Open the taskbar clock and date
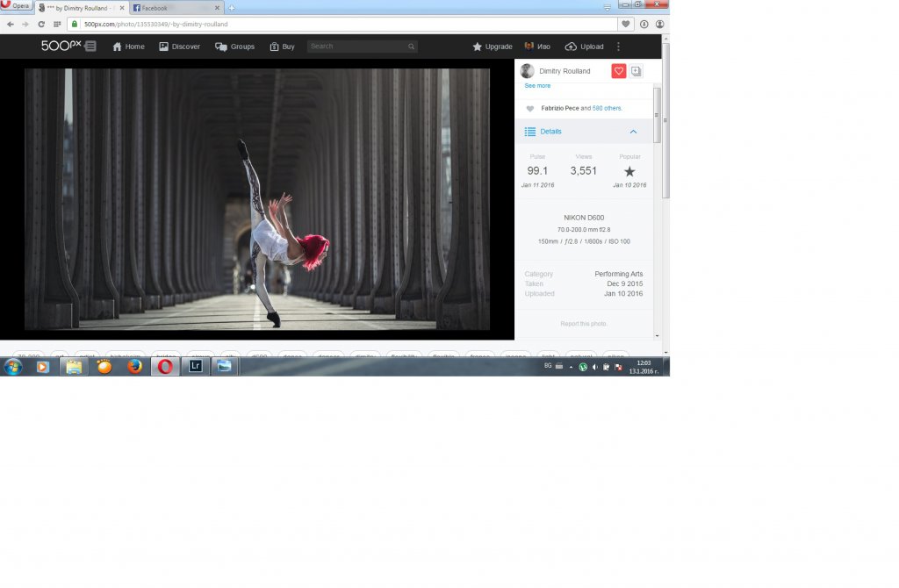This screenshot has height=588, width=899. point(644,367)
